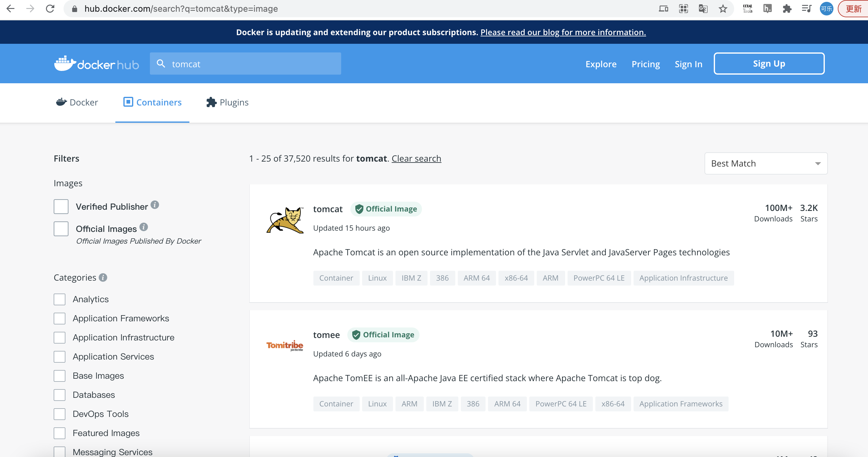Click the Google Translate toolbar icon
Screen dimensions: 868x457
tap(703, 9)
